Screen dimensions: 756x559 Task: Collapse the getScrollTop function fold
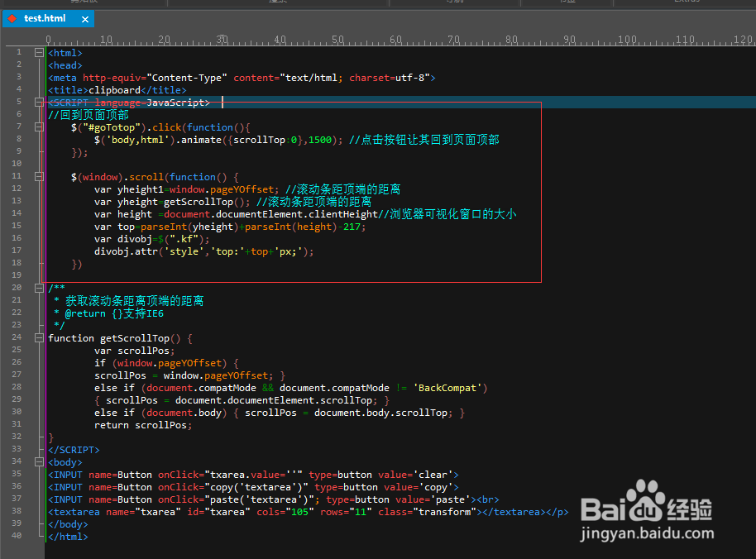coord(39,338)
